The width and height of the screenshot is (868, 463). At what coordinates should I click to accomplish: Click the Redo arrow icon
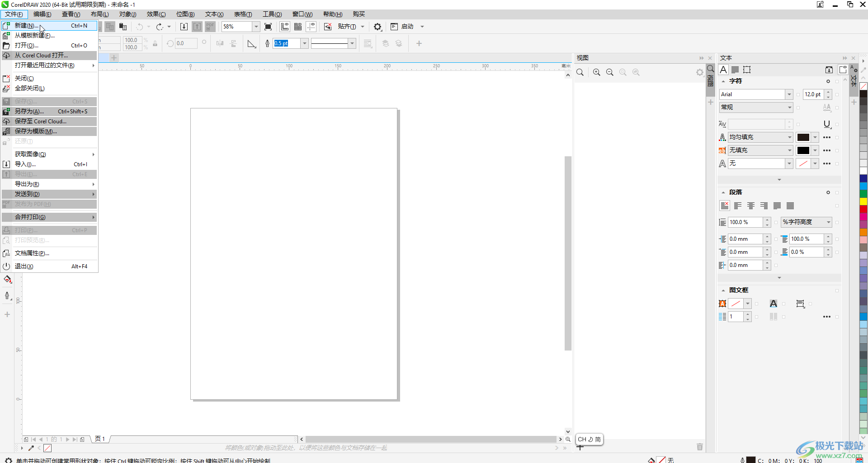click(x=160, y=27)
